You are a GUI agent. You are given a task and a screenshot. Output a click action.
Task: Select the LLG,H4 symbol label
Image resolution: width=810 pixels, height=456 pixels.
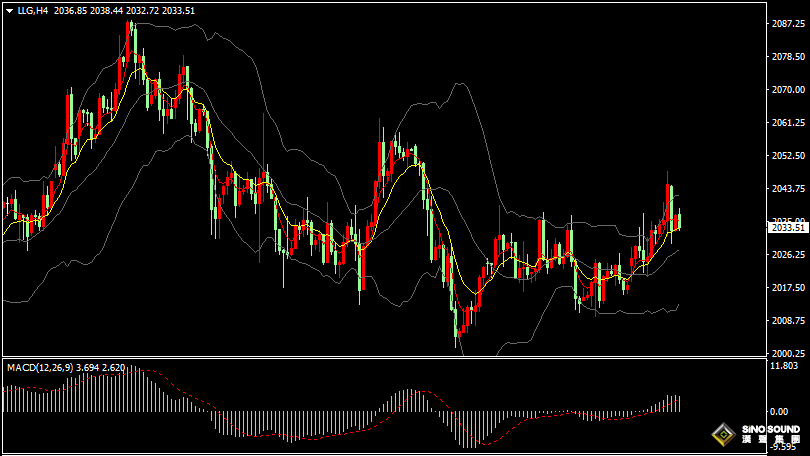pos(33,10)
